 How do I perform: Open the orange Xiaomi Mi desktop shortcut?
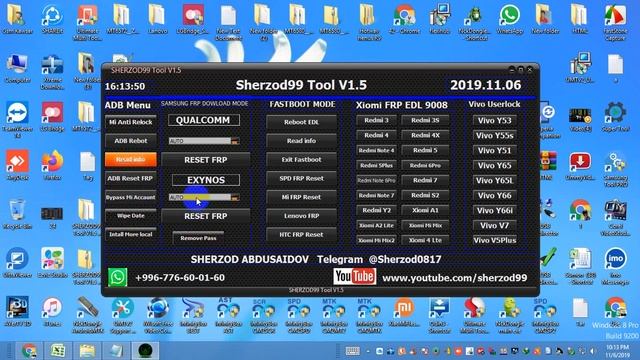pyautogui.click(x=404, y=312)
